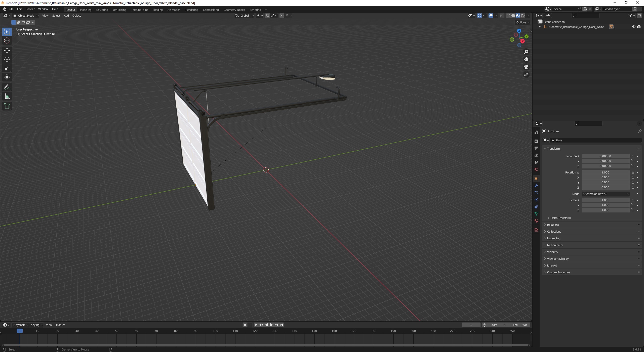Click Location X input field
644x352 pixels.
click(605, 156)
